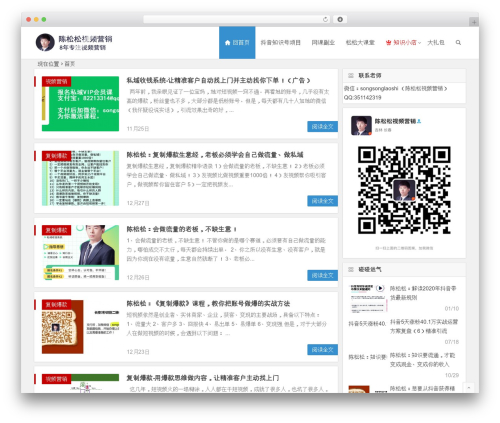Open the sidebar post 抖音5天涨粉40.1万实战运营
Image resolution: width=500 pixels, height=423 pixels.
point(424,326)
